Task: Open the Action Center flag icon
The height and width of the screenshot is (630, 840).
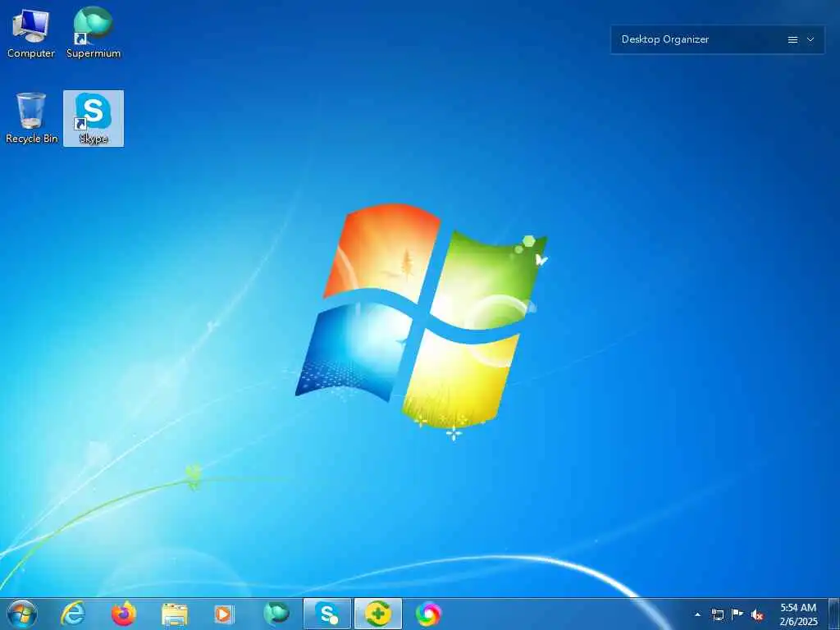Action: 737,614
